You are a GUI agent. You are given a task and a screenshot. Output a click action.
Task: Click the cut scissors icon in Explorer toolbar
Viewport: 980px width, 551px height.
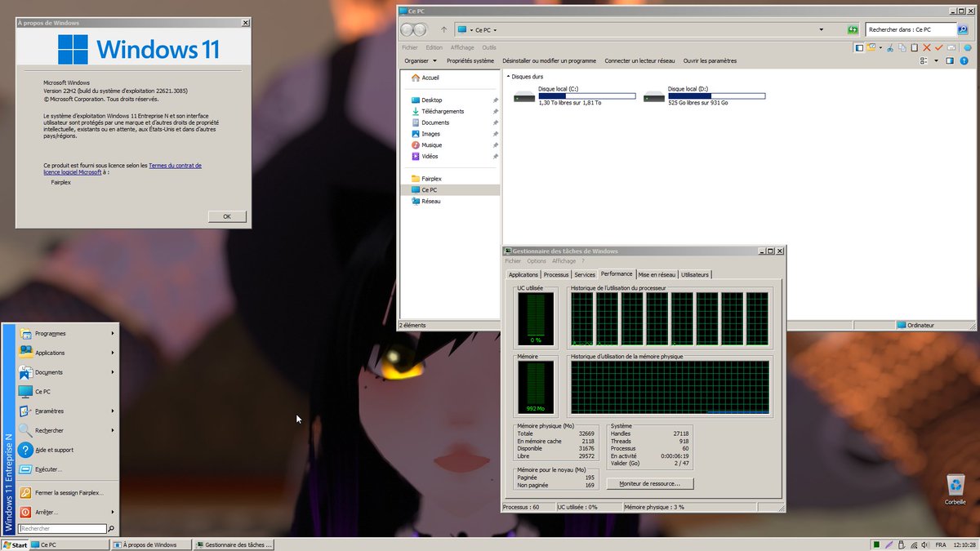pyautogui.click(x=890, y=48)
